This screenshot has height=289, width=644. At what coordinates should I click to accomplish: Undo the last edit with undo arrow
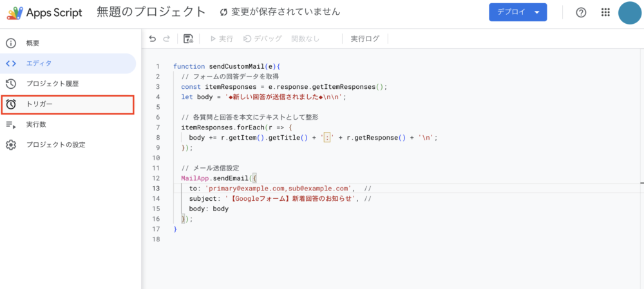(153, 39)
